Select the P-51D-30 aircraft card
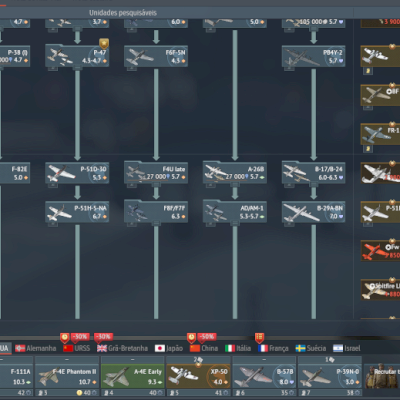Screen dimensions: 400x400 [x=77, y=173]
